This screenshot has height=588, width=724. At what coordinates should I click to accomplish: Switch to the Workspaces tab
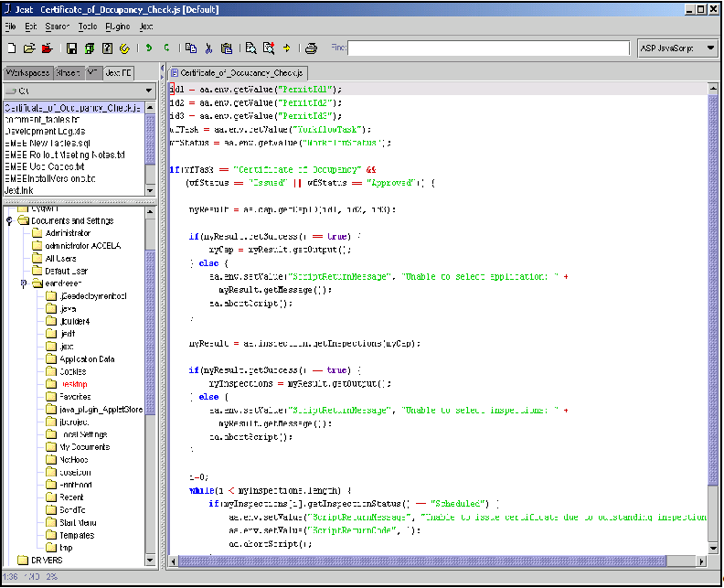[27, 72]
